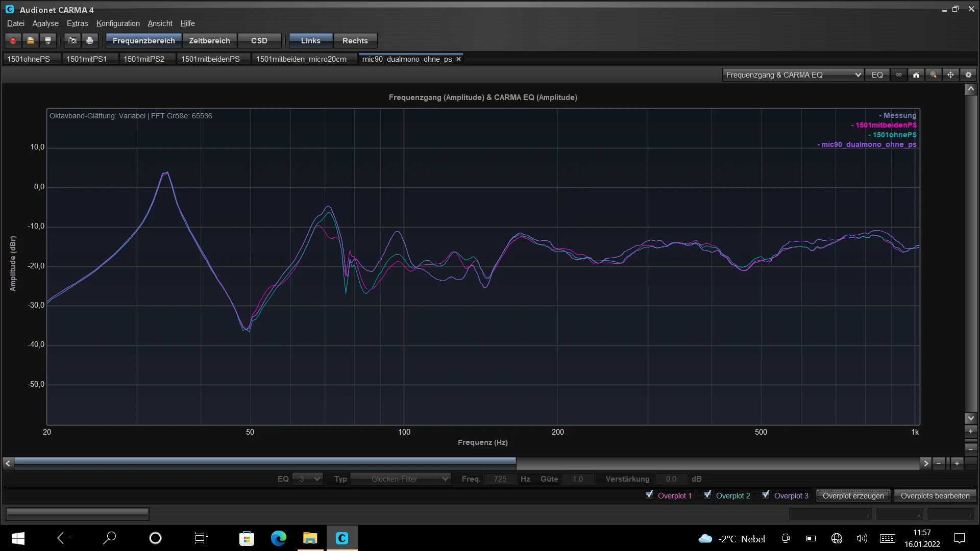Open the EQ number dropdown

pyautogui.click(x=307, y=479)
